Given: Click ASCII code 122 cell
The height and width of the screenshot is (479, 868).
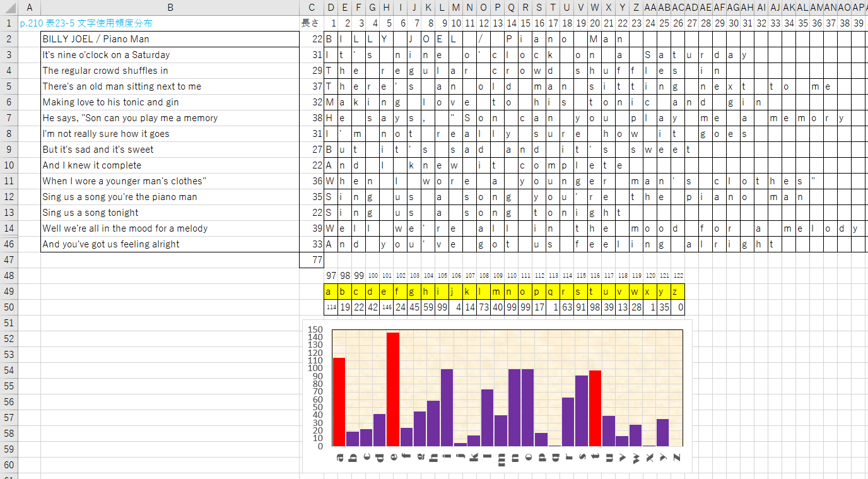Looking at the screenshot, I should [x=677, y=276].
